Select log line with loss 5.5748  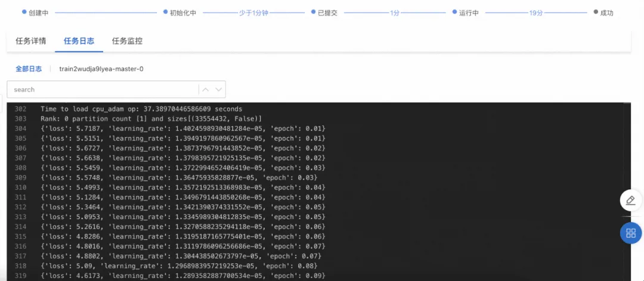click(x=179, y=178)
